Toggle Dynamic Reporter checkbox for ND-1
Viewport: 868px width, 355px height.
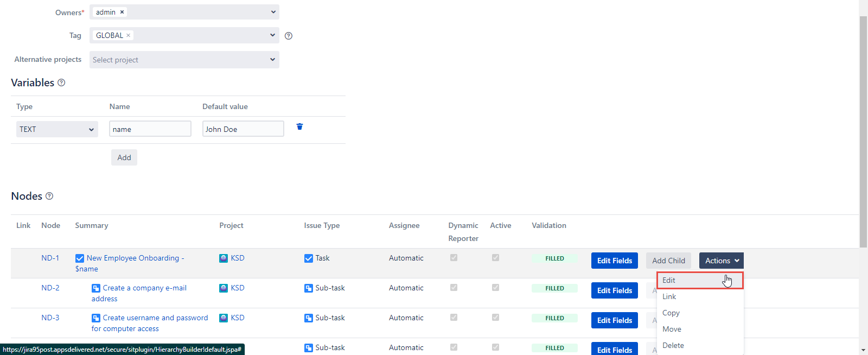coord(454,258)
